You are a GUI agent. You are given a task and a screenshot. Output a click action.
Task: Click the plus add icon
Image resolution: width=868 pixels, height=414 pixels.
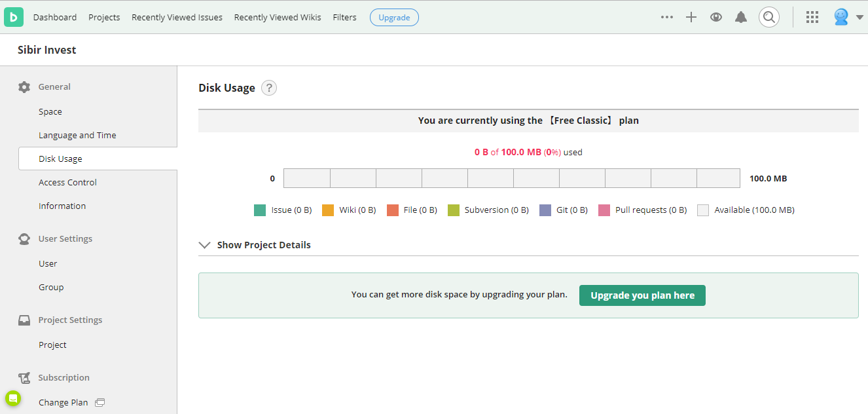coord(691,18)
